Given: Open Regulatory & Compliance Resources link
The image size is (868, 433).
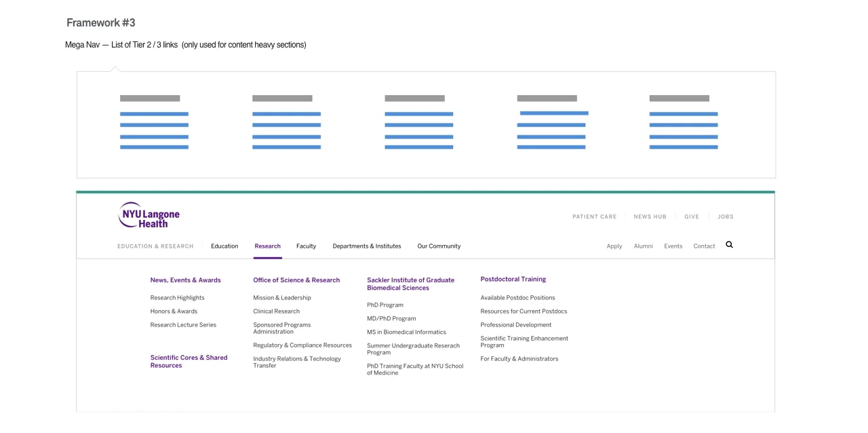Looking at the screenshot, I should [x=302, y=345].
